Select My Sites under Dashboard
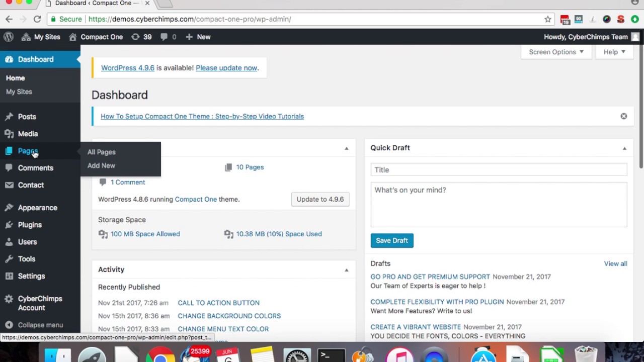The height and width of the screenshot is (362, 644). pyautogui.click(x=19, y=92)
